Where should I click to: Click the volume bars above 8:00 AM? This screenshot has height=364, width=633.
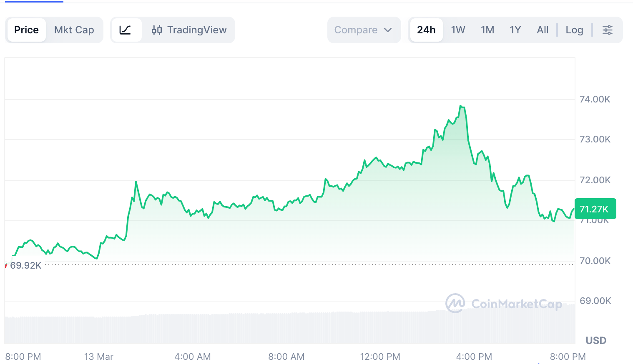(x=286, y=328)
